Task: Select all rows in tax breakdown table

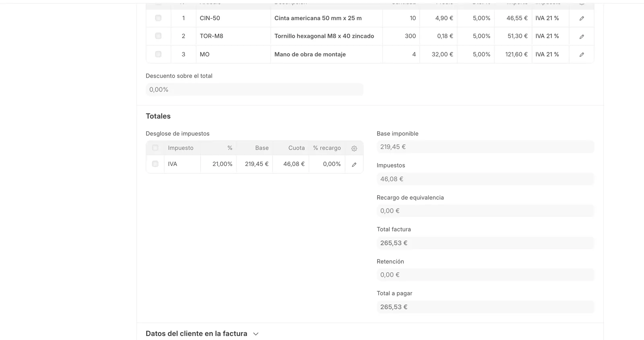Action: pos(155,148)
